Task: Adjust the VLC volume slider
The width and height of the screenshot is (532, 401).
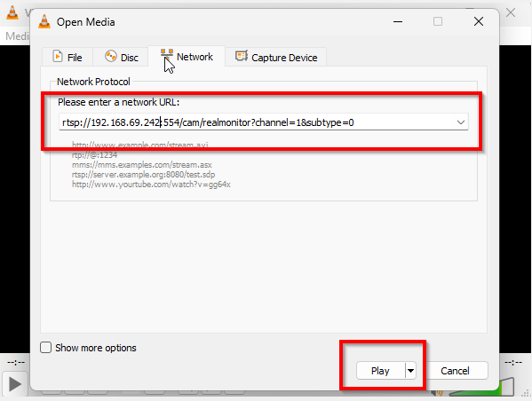Action: [x=481, y=388]
